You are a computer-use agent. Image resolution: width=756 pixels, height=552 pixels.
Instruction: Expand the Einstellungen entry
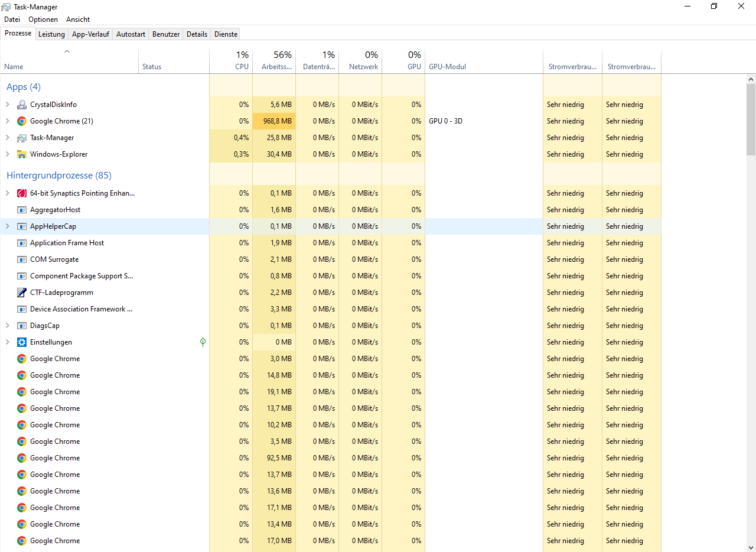point(7,342)
